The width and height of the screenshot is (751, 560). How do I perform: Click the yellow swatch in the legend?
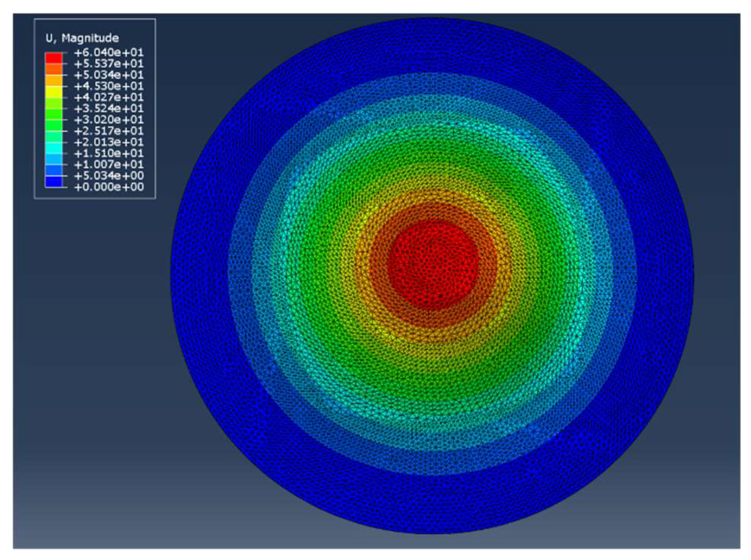tap(54, 91)
